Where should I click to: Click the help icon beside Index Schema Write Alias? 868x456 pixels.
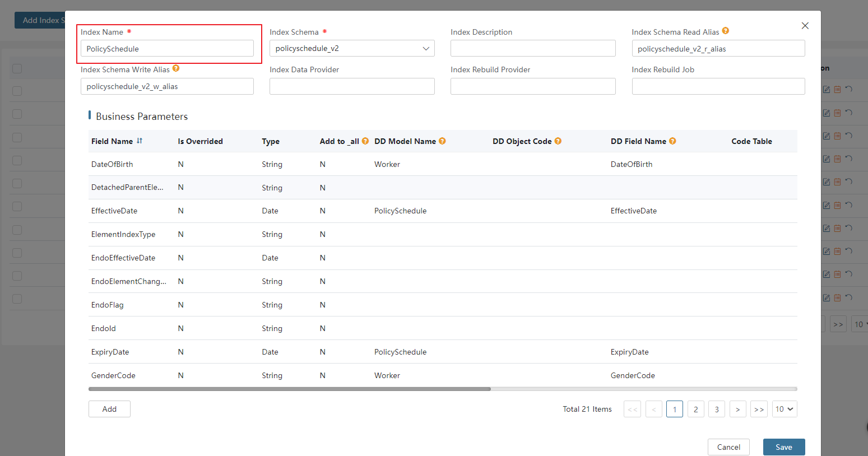[176, 68]
